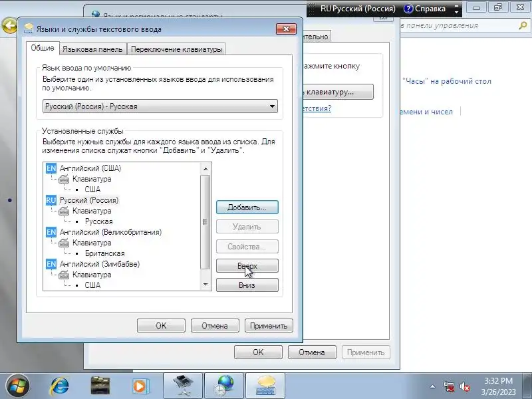Image resolution: width=532 pixels, height=399 pixels.
Task: Select the Общие tab
Action: (43, 48)
